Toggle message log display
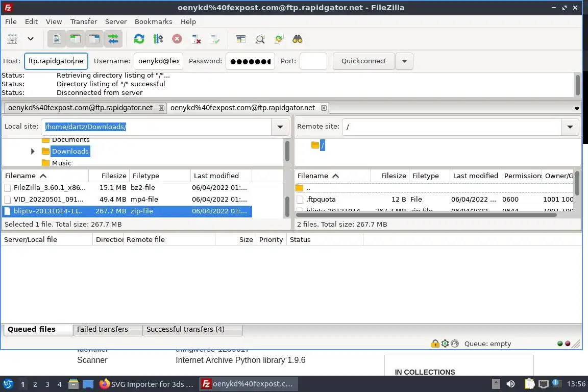 coord(57,39)
